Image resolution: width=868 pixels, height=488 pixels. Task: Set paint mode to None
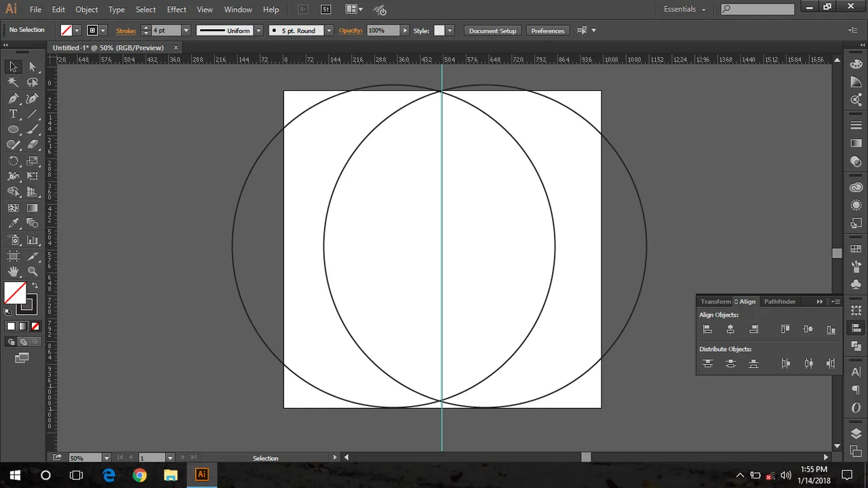point(35,327)
